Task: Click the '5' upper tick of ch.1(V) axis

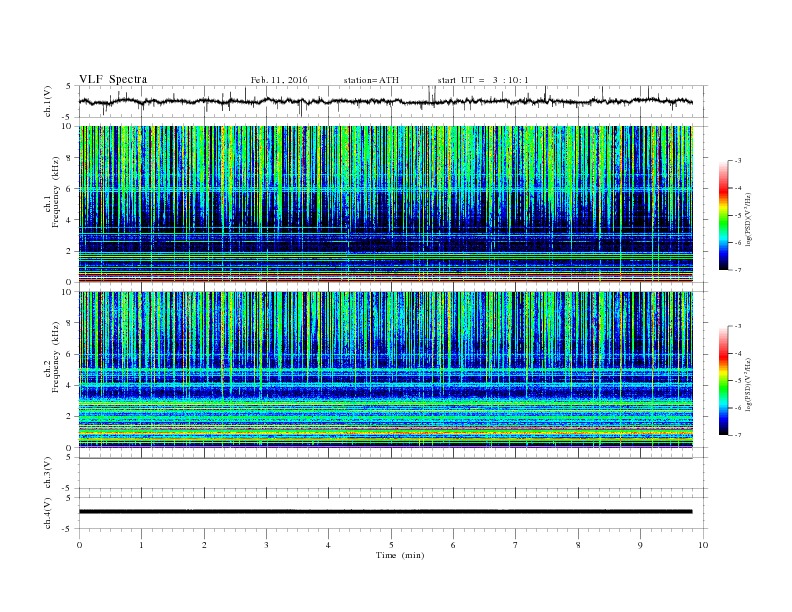Action: click(69, 86)
